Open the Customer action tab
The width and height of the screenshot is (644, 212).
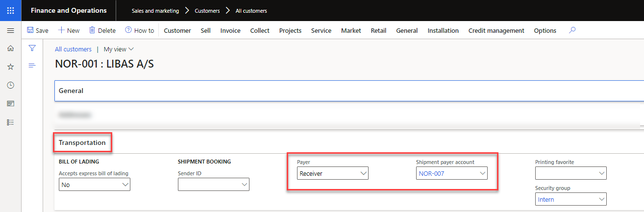pyautogui.click(x=177, y=30)
